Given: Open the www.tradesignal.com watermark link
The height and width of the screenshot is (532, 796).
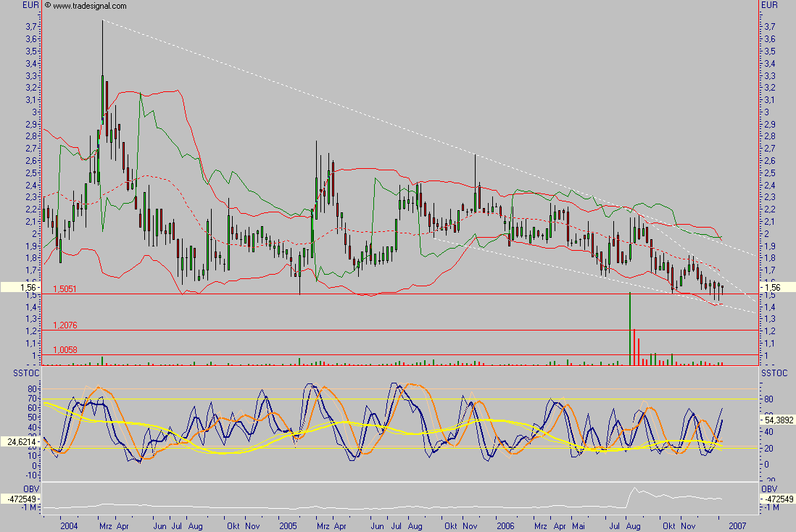Looking at the screenshot, I should click(90, 6).
